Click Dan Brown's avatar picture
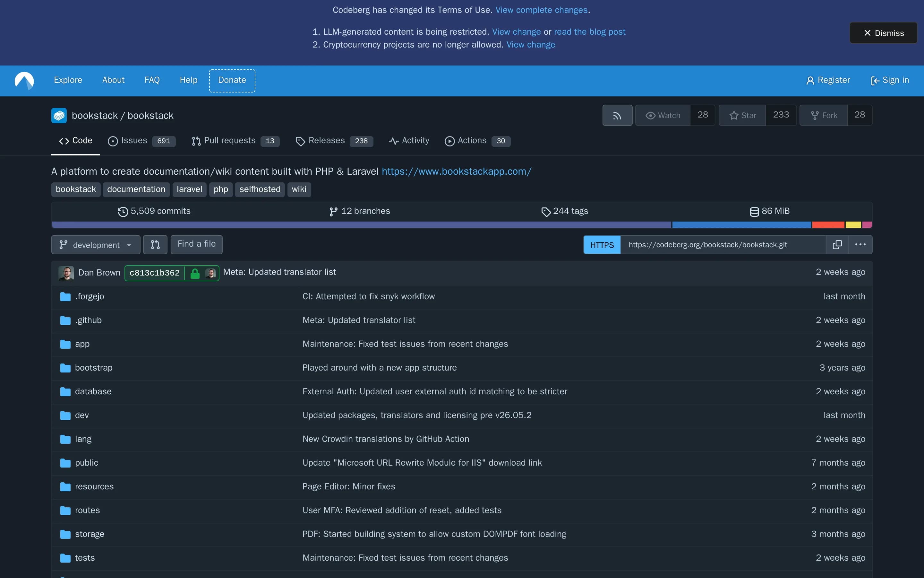 pos(66,273)
